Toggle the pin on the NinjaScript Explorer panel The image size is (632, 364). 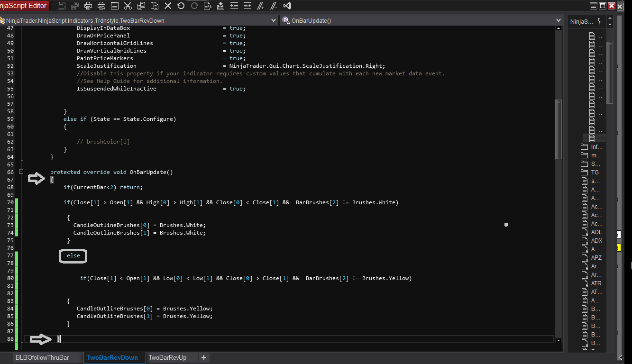[x=599, y=21]
